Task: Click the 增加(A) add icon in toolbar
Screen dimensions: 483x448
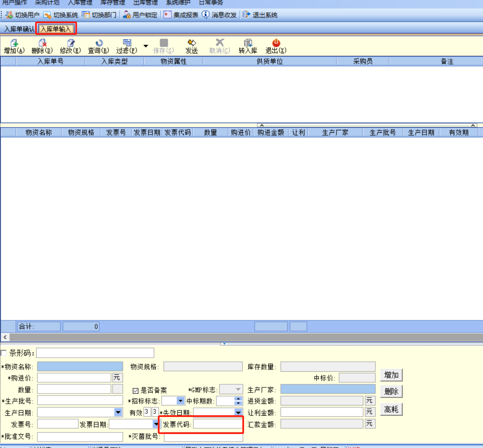Action: coord(14,43)
